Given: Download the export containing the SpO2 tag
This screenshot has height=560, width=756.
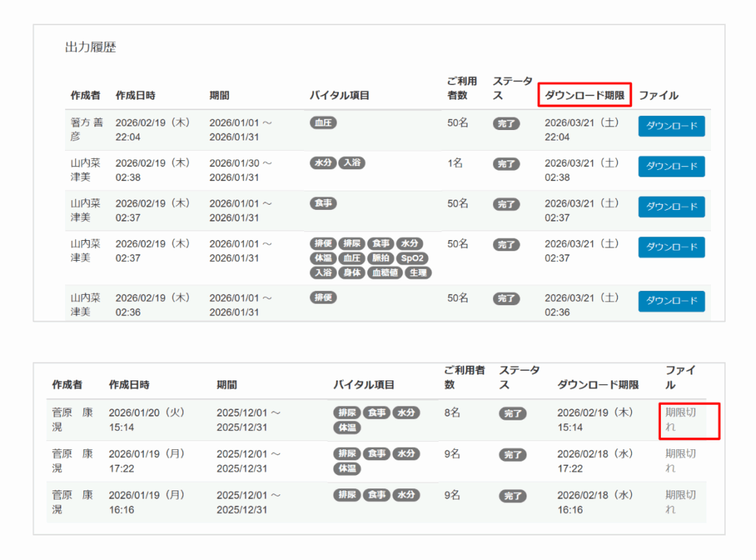Looking at the screenshot, I should coord(671,247).
